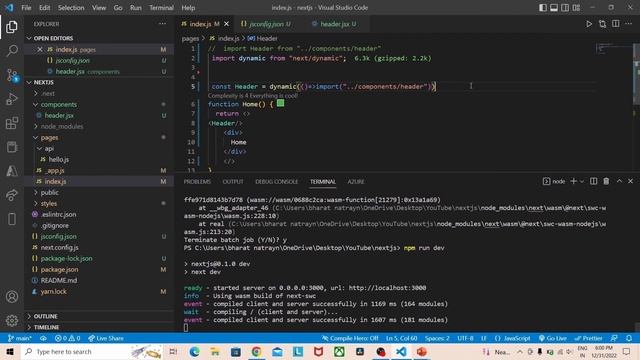Open package.json in the file tree
Viewport: 640px width, 360px height.
(100, 269)
